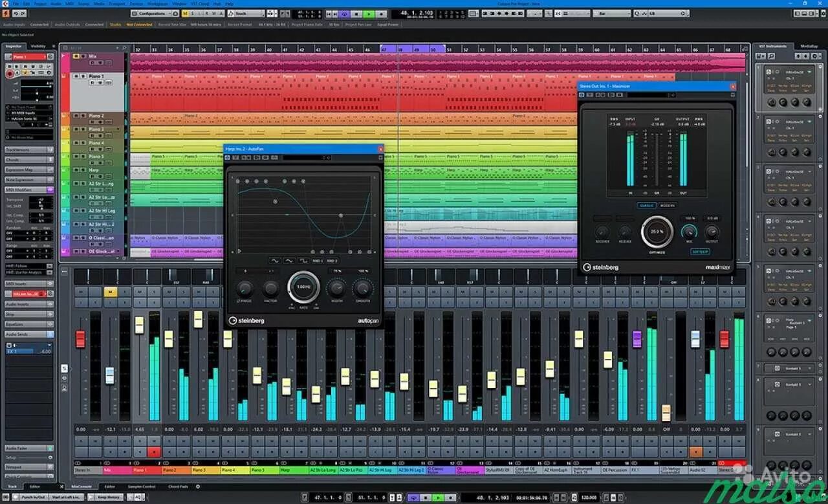Enable Soft Clip in Maximizer
828x504 pixels.
click(x=700, y=252)
